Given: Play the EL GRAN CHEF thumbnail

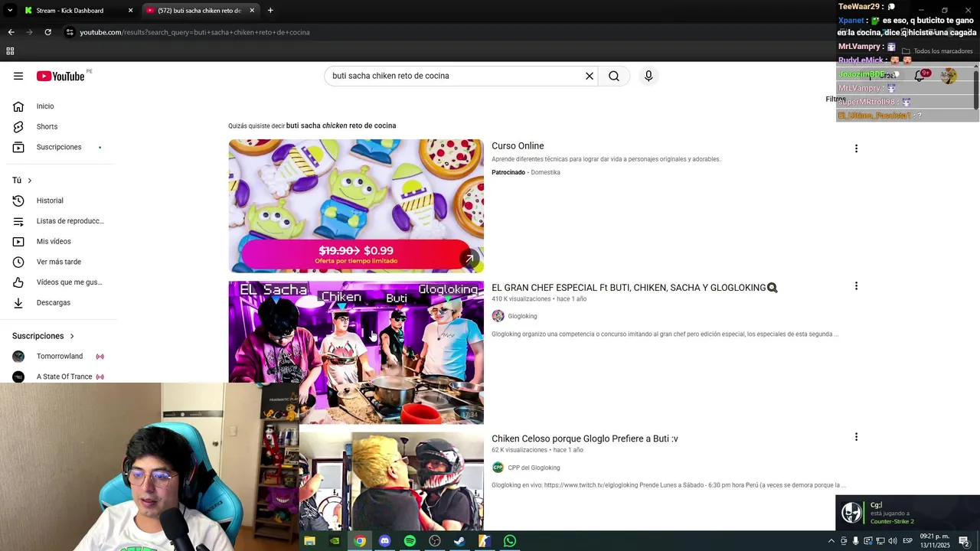Looking at the screenshot, I should click(x=356, y=353).
